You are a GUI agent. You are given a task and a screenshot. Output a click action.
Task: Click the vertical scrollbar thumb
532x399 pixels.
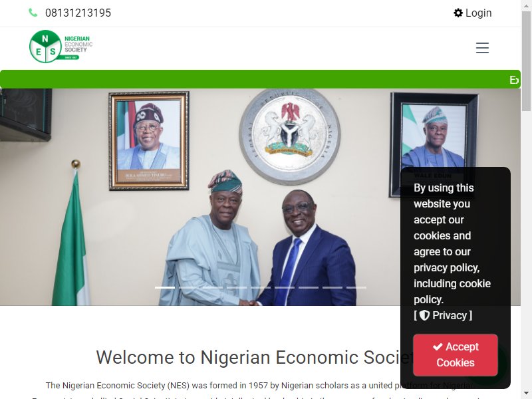pos(526,61)
